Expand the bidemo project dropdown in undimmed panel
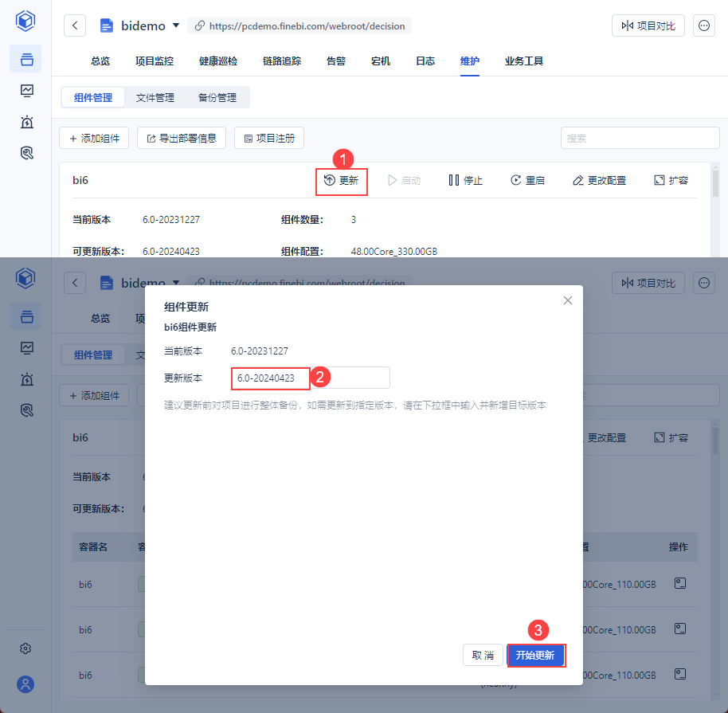 [x=176, y=25]
